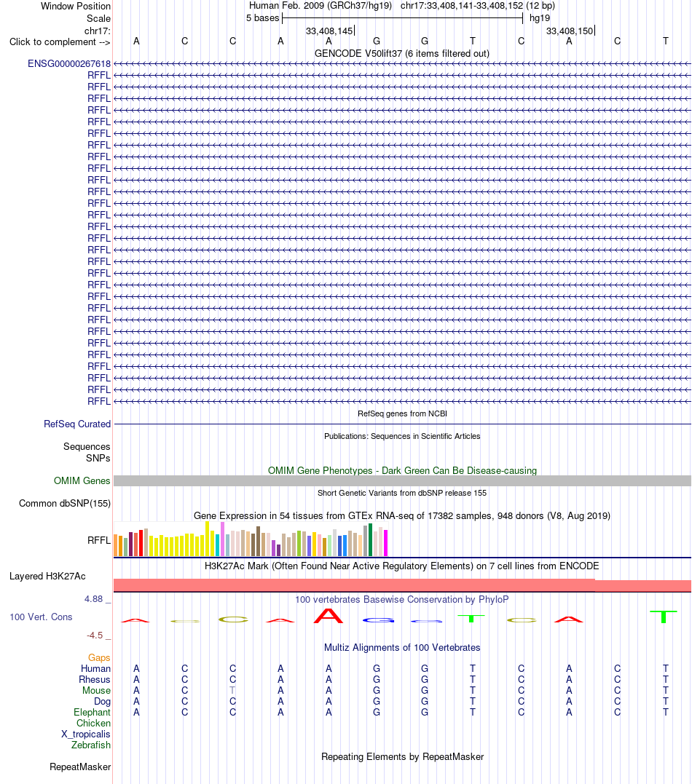The image size is (692, 784).
Task: Click the '5 bases' scale bar label
Action: [x=263, y=18]
